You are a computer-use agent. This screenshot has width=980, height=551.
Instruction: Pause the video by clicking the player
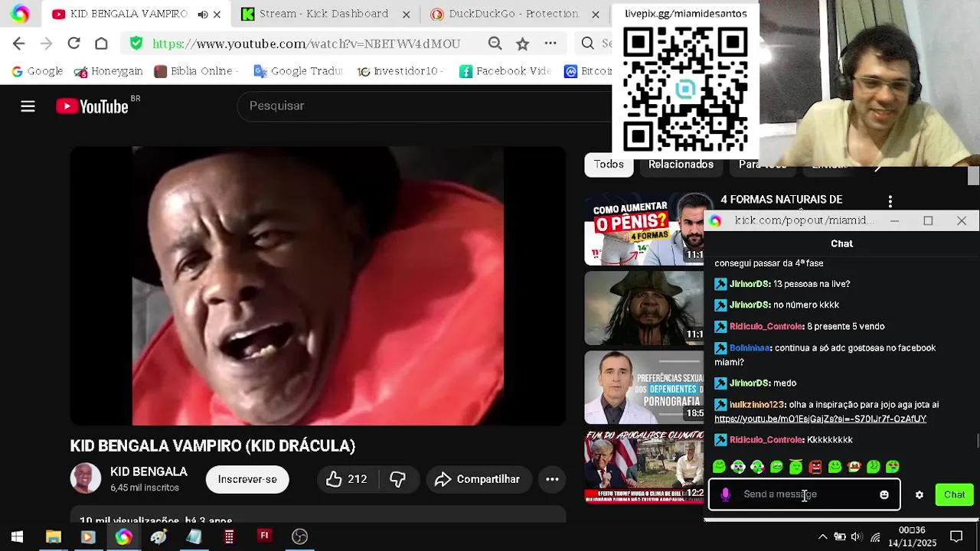tap(318, 285)
